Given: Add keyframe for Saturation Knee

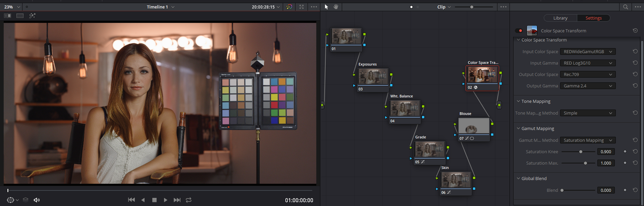Looking at the screenshot, I should (x=625, y=152).
